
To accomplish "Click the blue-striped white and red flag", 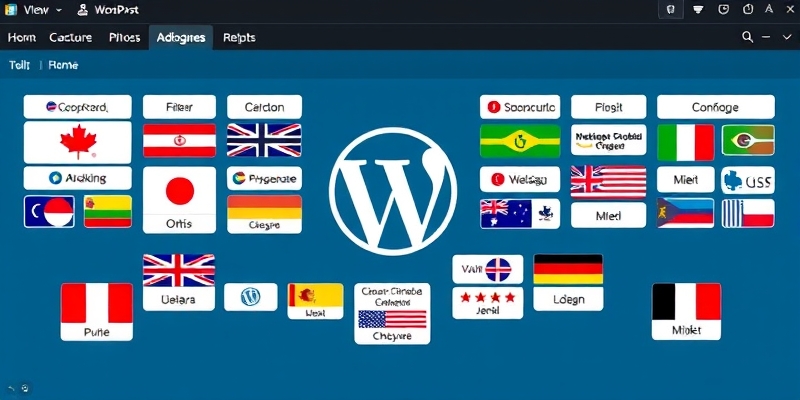I will click(x=748, y=213).
